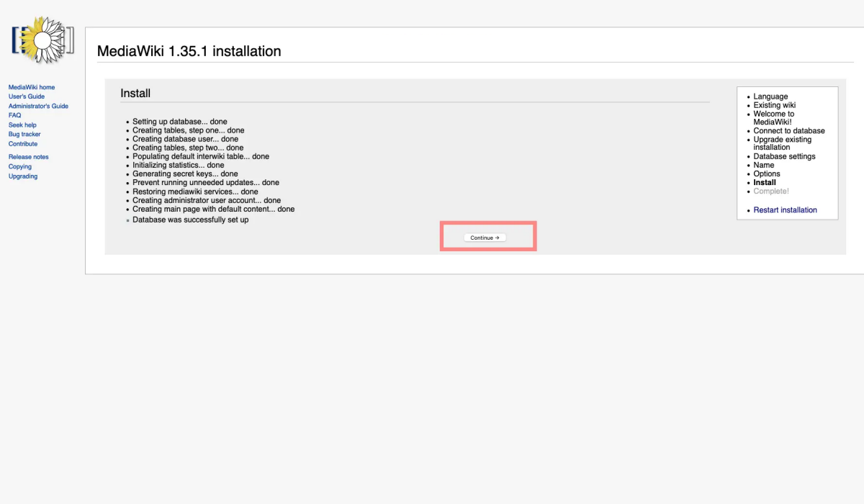The image size is (864, 504).
Task: Select the bold Install step
Action: point(765,182)
